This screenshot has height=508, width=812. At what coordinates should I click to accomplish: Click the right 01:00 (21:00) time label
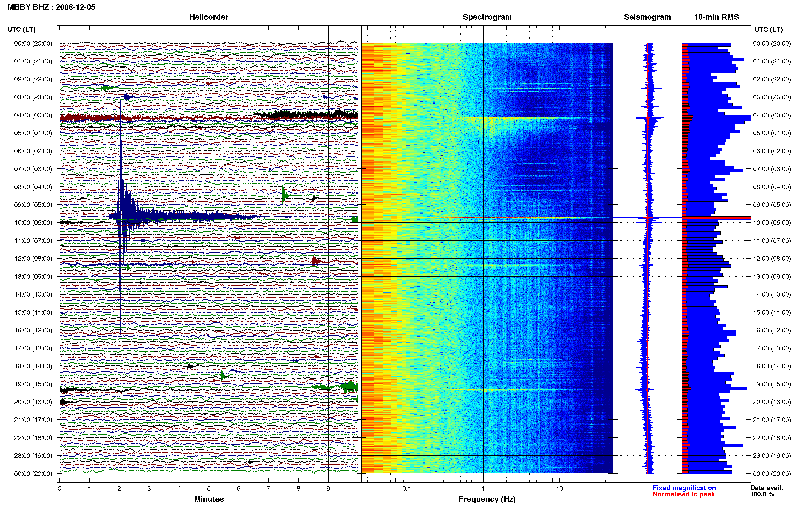[772, 62]
